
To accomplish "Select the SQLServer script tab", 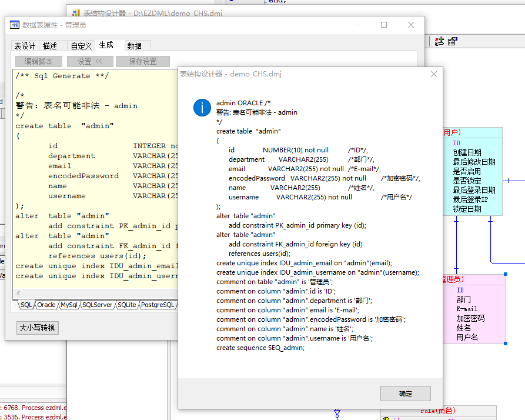I will point(98,305).
